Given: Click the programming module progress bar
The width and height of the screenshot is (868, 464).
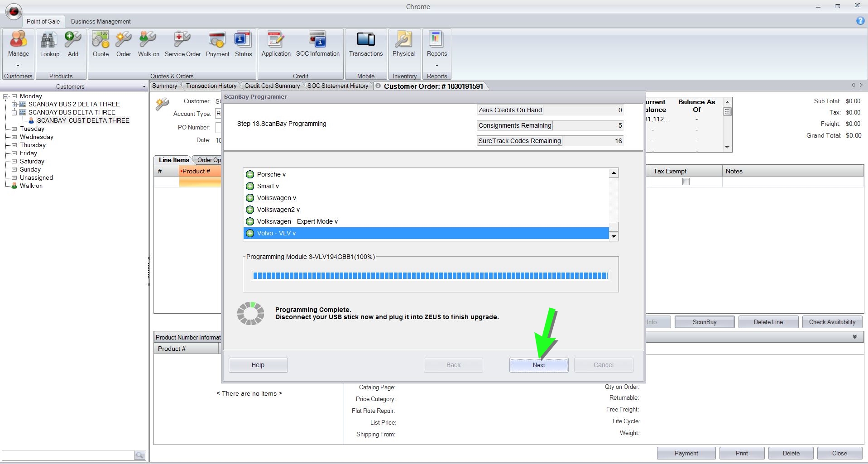Looking at the screenshot, I should pos(430,276).
